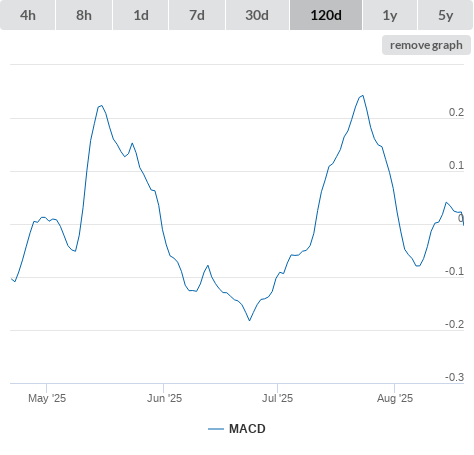Switch chart to 7d range
The height and width of the screenshot is (455, 474).
197,15
